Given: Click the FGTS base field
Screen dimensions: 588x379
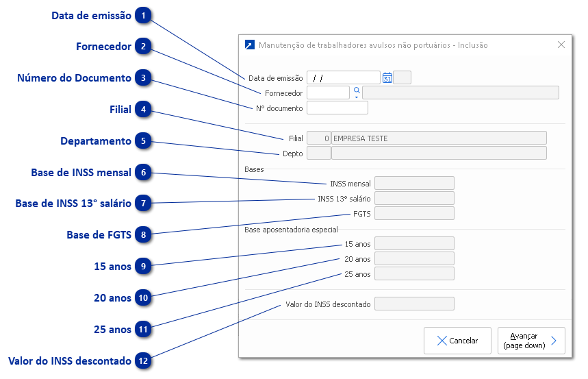Looking at the screenshot, I should 414,213.
